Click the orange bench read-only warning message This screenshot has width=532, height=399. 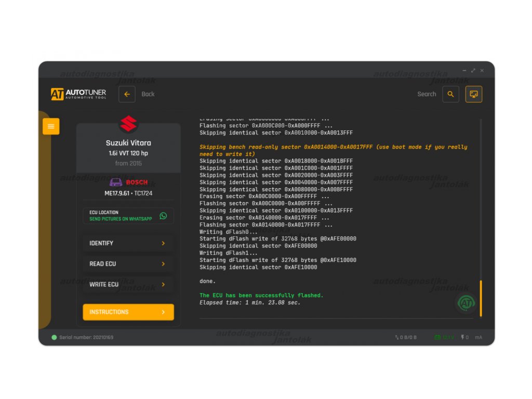[333, 150]
